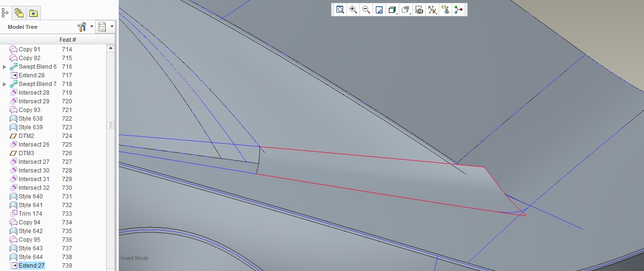Click the Intersect 30 feature icon

pos(14,171)
